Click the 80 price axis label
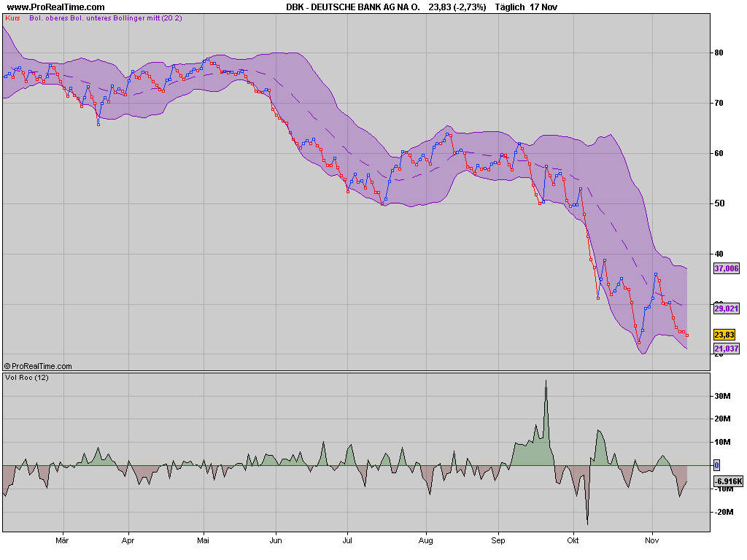 point(719,52)
